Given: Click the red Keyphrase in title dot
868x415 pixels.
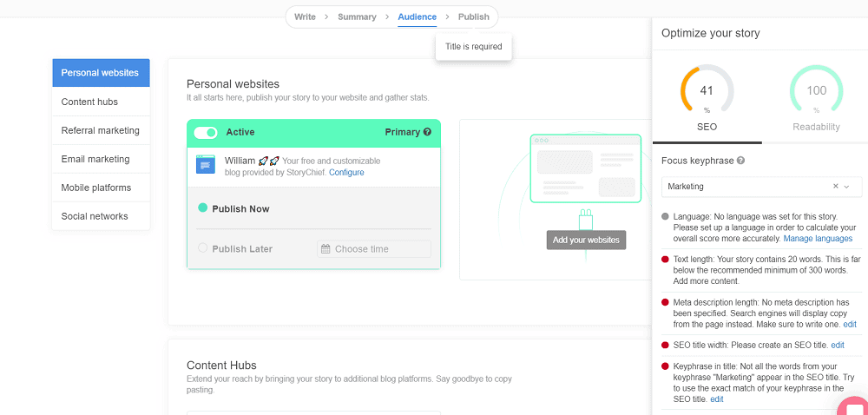Looking at the screenshot, I should pyautogui.click(x=666, y=366).
